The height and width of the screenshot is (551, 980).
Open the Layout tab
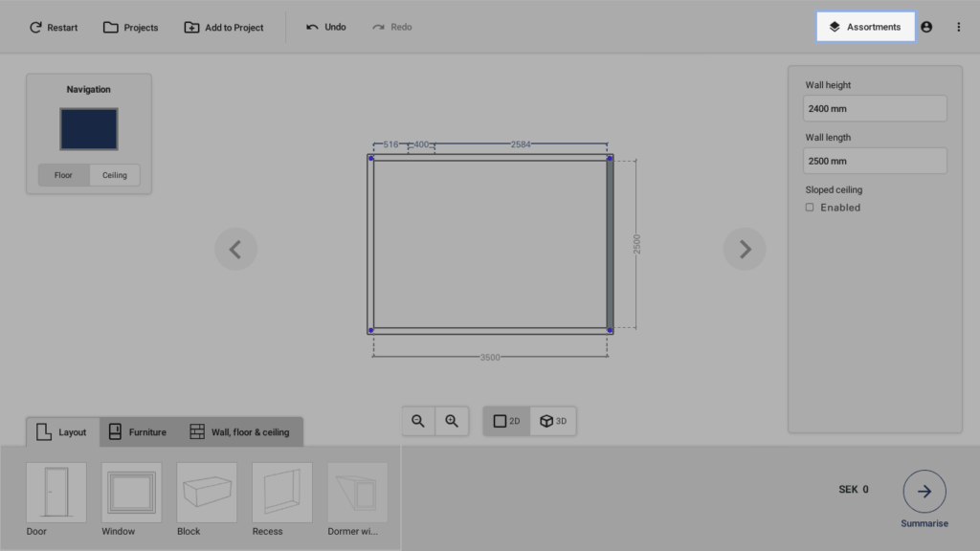tap(62, 431)
